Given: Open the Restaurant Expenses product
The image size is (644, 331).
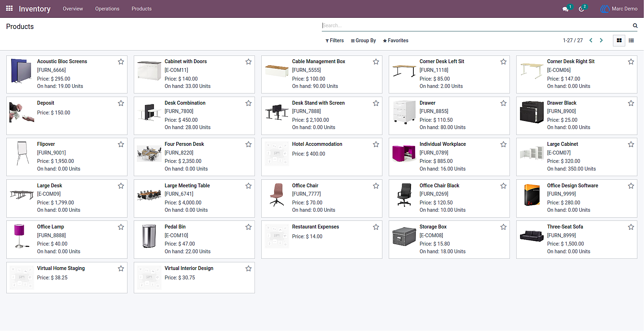Looking at the screenshot, I should pyautogui.click(x=322, y=240).
